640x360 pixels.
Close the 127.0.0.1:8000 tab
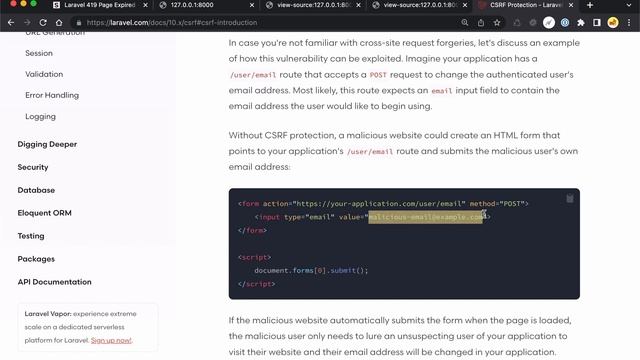click(x=252, y=5)
